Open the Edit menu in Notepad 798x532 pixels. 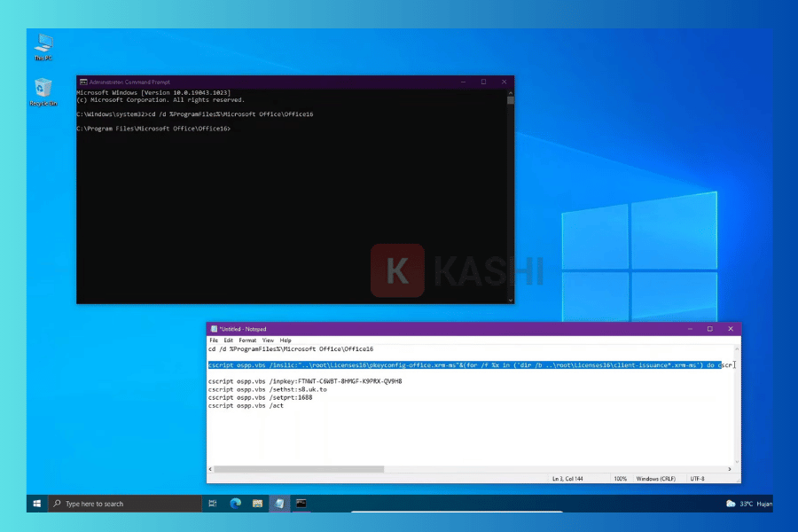(229, 340)
